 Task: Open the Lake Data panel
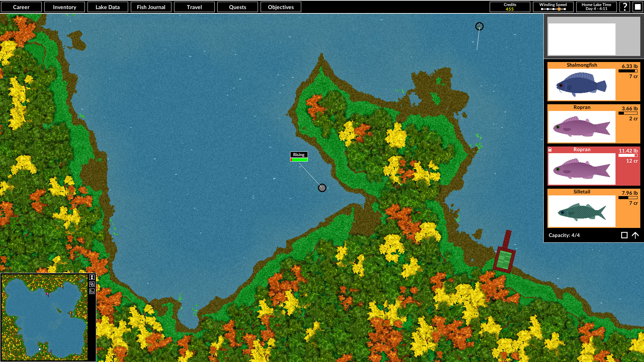(x=108, y=7)
